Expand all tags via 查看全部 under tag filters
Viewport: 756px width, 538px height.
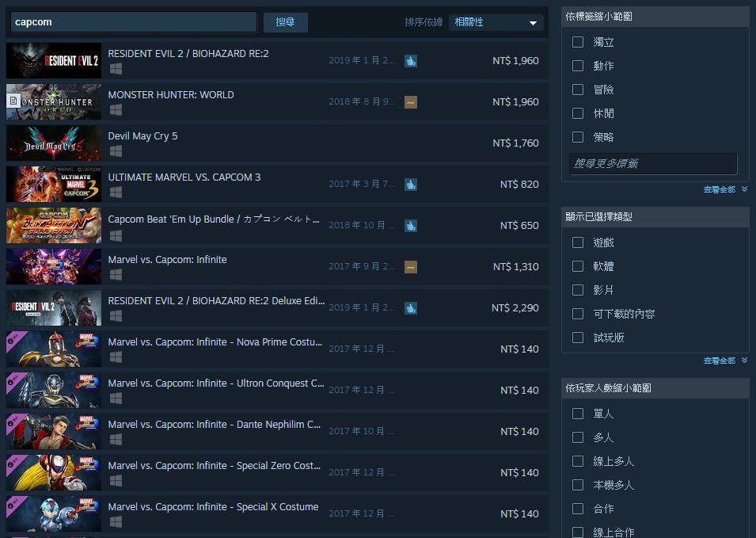tap(725, 189)
